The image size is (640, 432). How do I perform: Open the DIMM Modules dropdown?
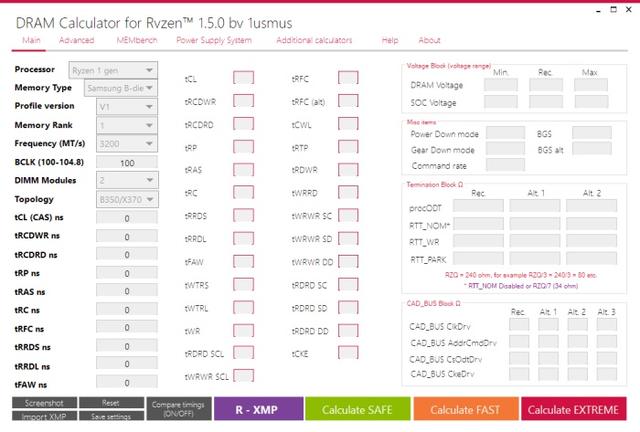pyautogui.click(x=127, y=180)
